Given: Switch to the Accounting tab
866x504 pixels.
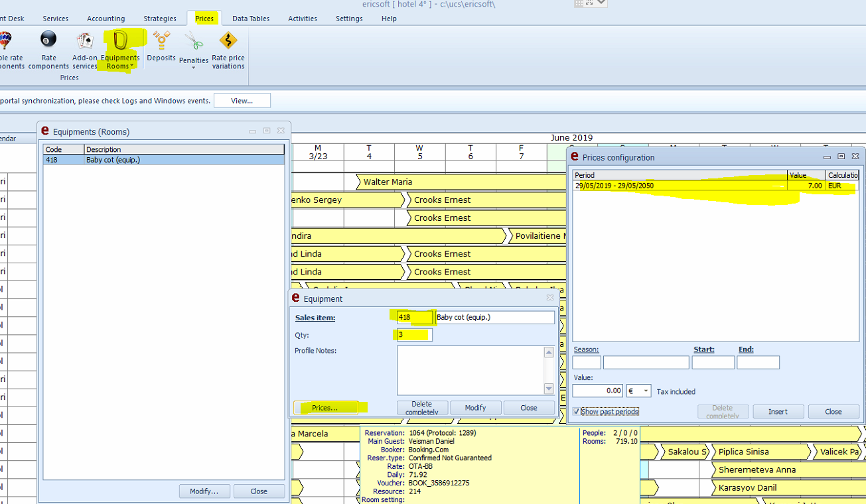Looking at the screenshot, I should [x=106, y=19].
